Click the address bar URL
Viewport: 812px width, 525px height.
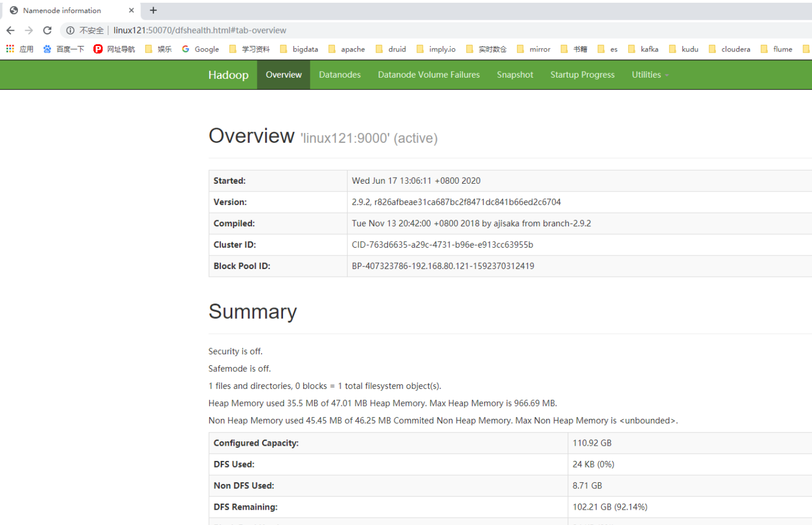[200, 30]
